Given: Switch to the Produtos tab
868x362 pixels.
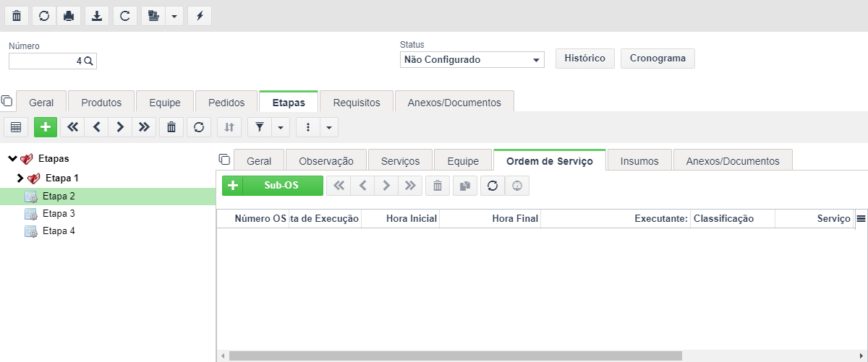Looking at the screenshot, I should click(x=101, y=102).
